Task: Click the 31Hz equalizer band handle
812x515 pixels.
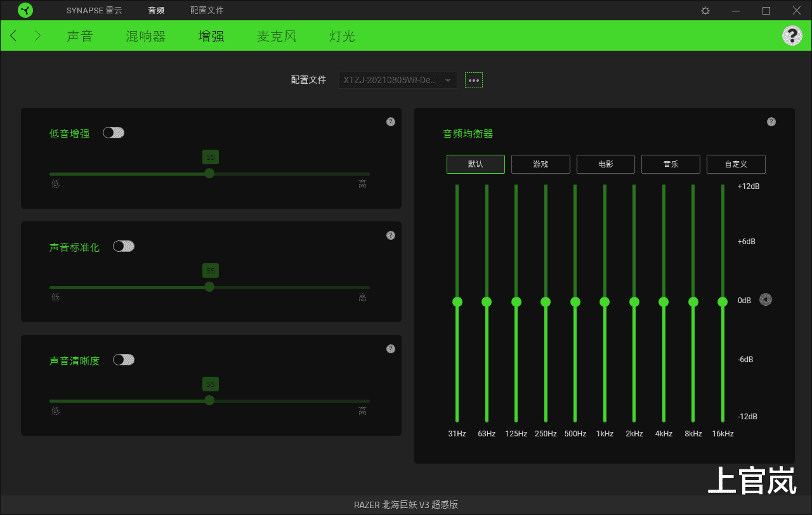Action: [457, 302]
